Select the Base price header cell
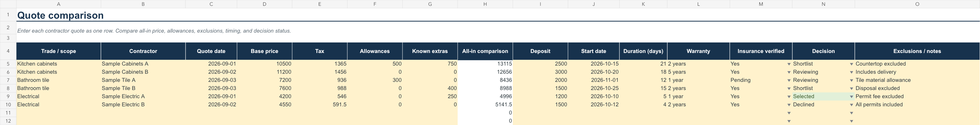Screen dimensions: 980x125 (x=264, y=51)
